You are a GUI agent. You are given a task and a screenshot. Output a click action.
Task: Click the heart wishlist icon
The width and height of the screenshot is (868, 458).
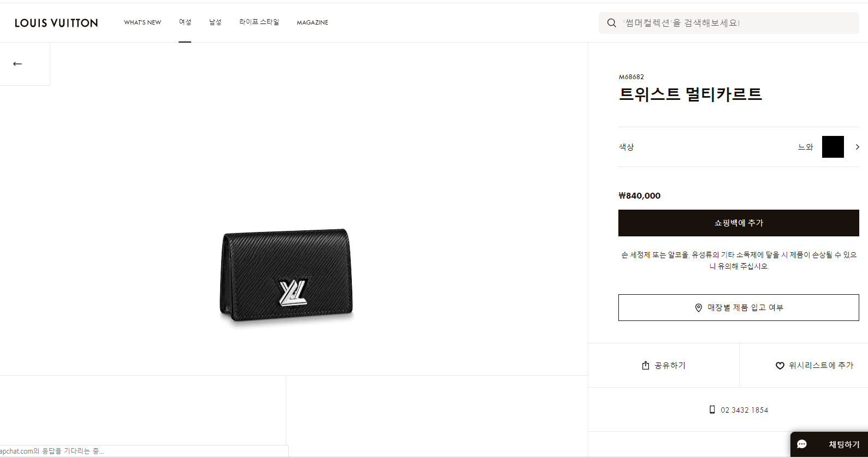tap(780, 366)
